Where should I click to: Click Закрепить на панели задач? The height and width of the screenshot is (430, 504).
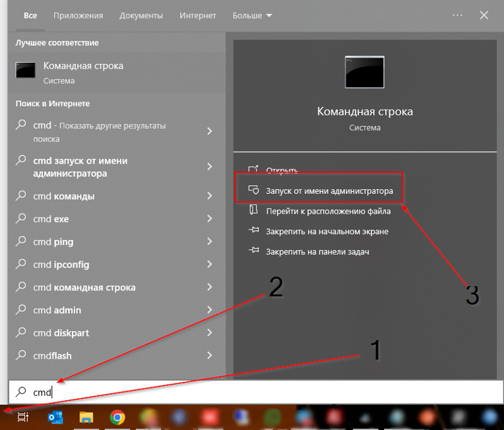click(x=317, y=252)
